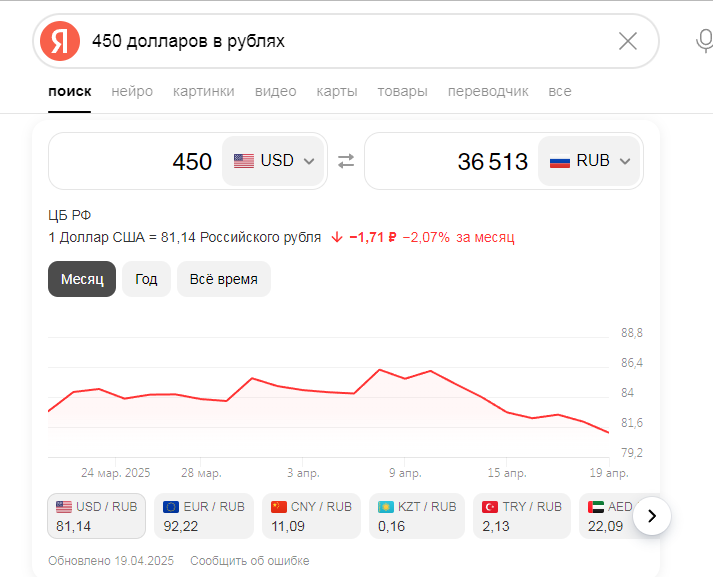Advance currency pairs with right arrow
Screen dimensions: 713x577
pos(652,516)
